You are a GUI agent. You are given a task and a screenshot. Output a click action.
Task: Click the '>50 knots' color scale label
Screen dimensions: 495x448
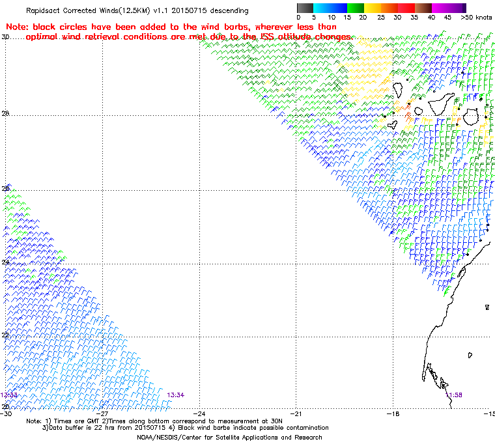[476, 18]
